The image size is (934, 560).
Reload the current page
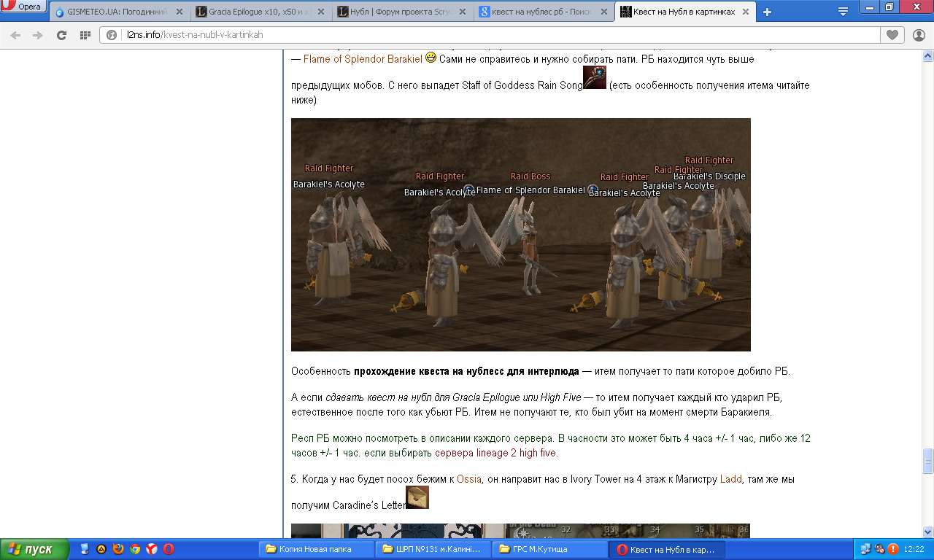point(61,35)
